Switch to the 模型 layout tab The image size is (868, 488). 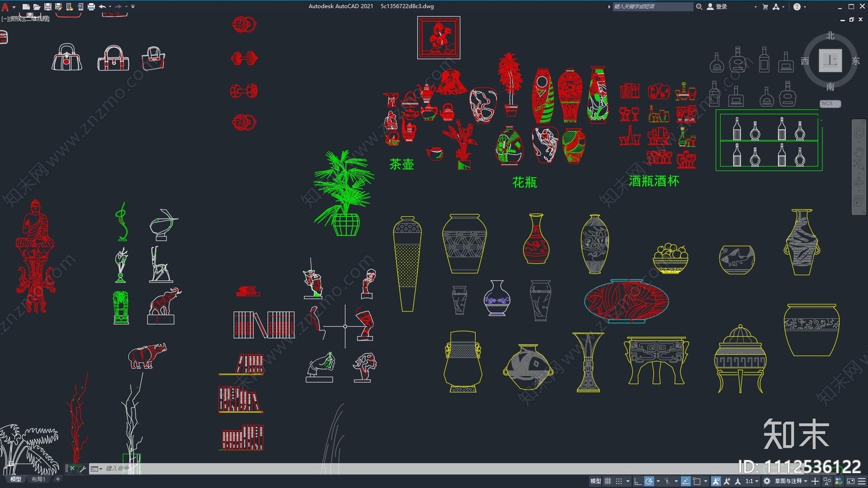click(15, 479)
